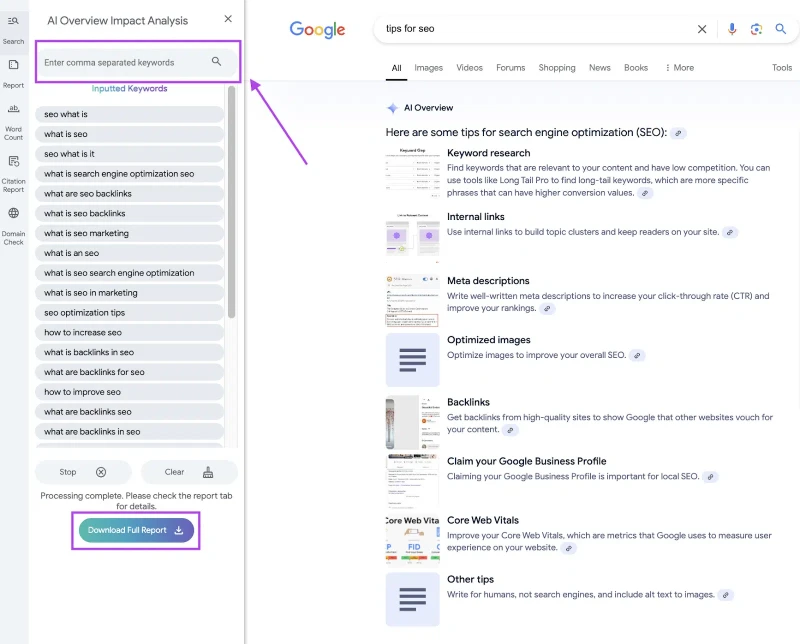Switch to the Shopping tab

[x=557, y=67]
